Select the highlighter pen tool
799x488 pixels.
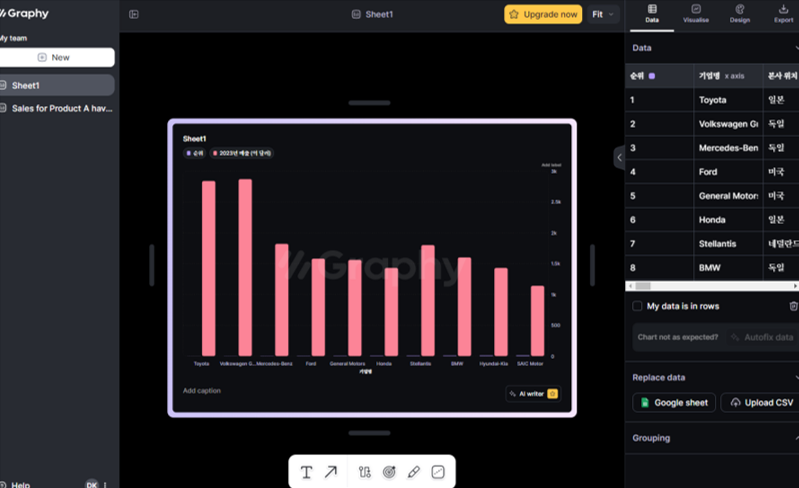point(413,472)
